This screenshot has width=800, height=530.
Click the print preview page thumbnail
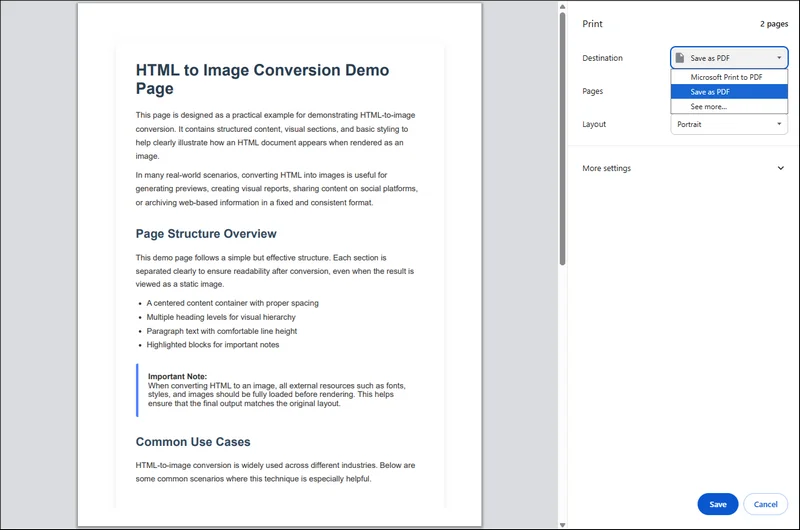click(280, 264)
